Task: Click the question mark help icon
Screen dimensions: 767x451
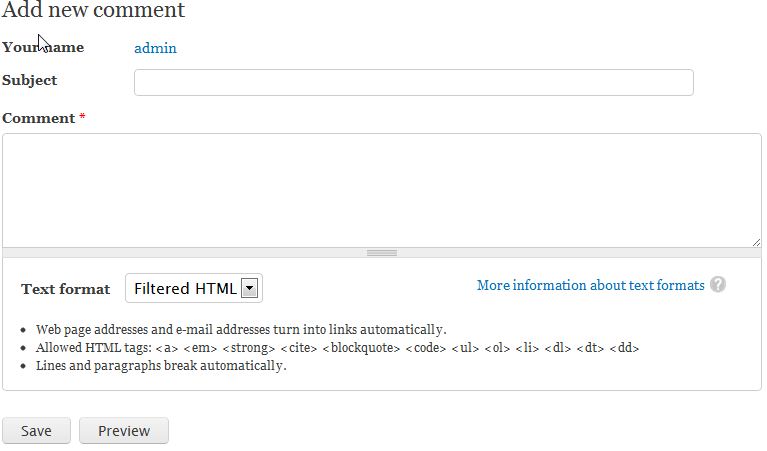Action: tap(717, 285)
